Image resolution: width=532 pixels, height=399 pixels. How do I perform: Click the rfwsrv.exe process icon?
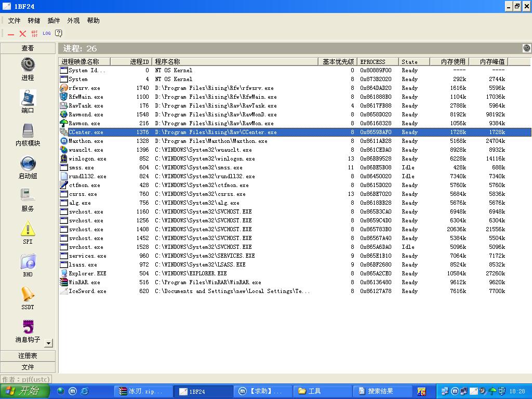(x=63, y=88)
